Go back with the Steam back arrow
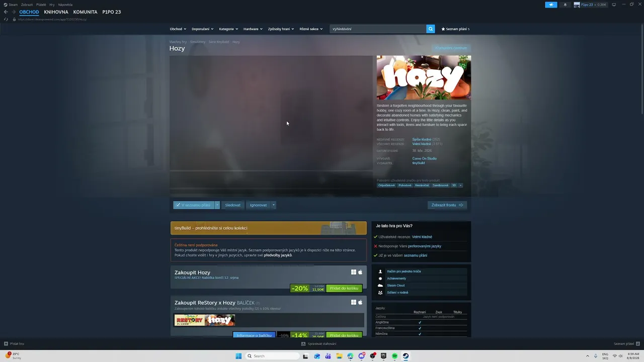 [x=6, y=12]
